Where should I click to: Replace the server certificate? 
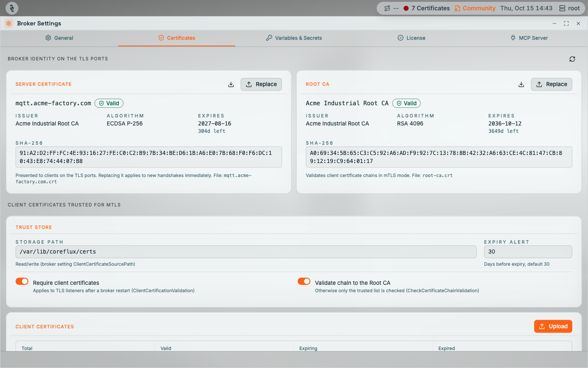(261, 84)
